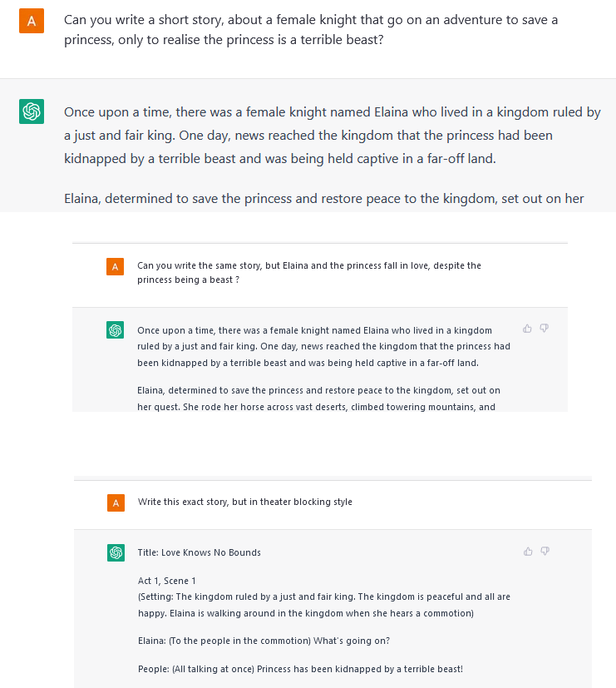Dislike the 'Love Knows No Bounds' response

545,551
